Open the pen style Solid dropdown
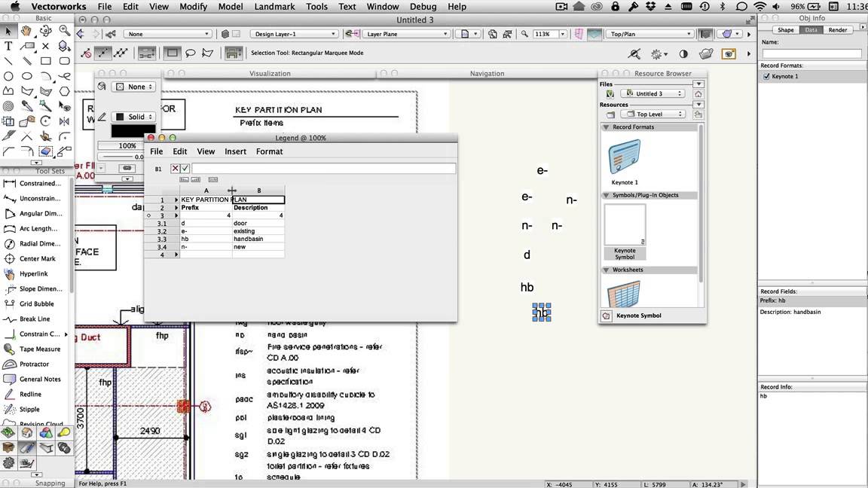This screenshot has width=868, height=488. (x=134, y=117)
